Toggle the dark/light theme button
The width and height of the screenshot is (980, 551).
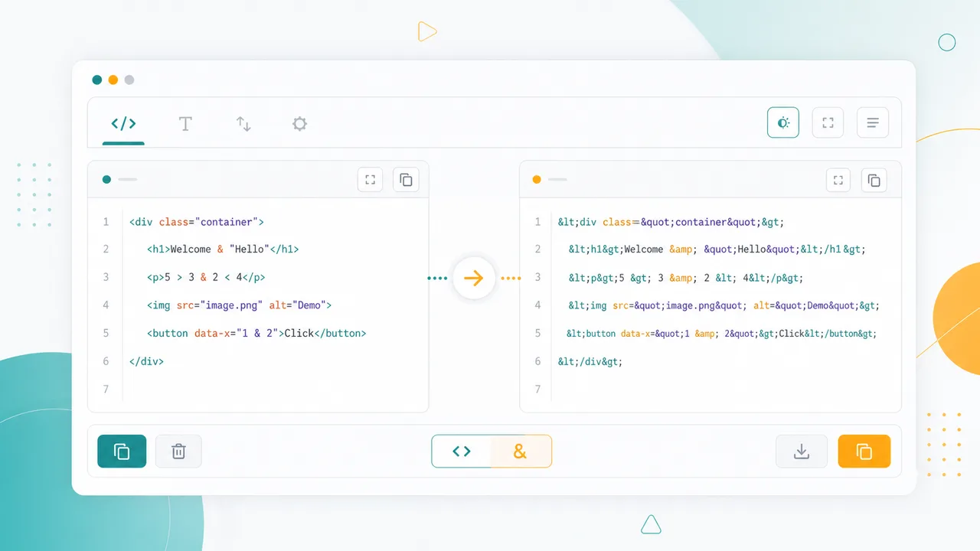(783, 122)
